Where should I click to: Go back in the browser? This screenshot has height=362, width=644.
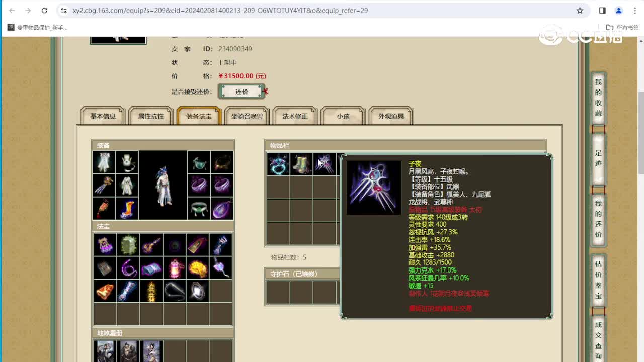(12, 10)
